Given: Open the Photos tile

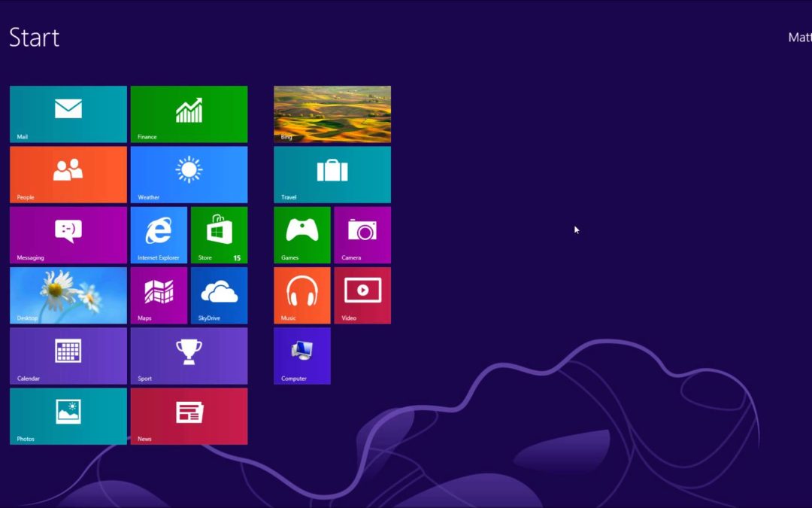Looking at the screenshot, I should click(68, 416).
